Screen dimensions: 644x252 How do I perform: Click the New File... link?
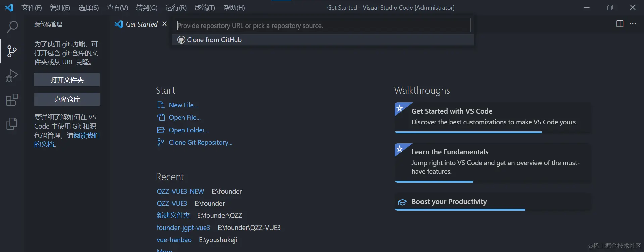point(183,105)
